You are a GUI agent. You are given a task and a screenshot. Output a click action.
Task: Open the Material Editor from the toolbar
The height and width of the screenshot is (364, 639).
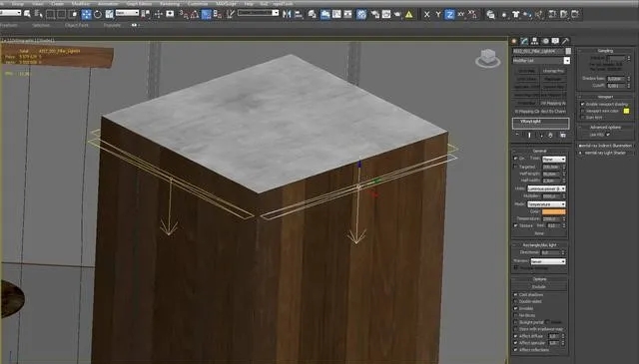point(361,15)
